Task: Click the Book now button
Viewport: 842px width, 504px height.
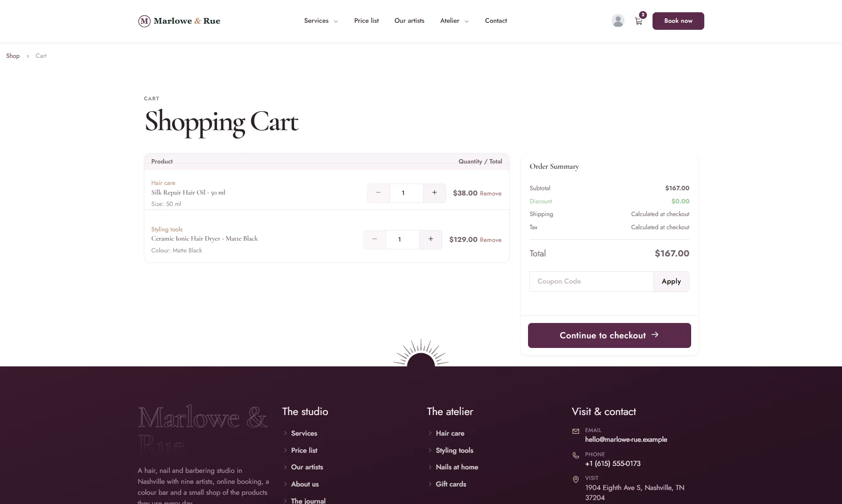Action: click(678, 21)
